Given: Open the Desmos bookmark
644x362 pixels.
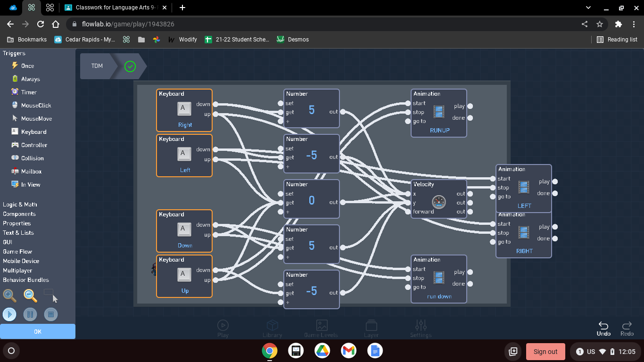Looking at the screenshot, I should [x=293, y=40].
